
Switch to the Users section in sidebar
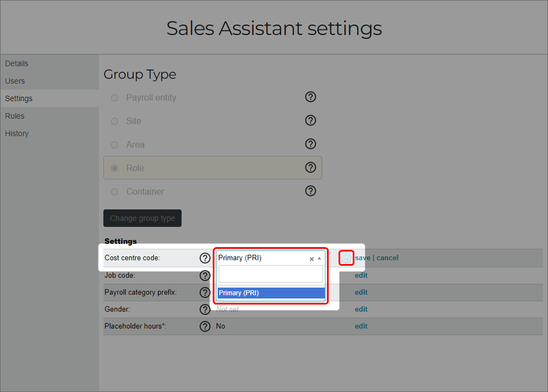point(15,81)
